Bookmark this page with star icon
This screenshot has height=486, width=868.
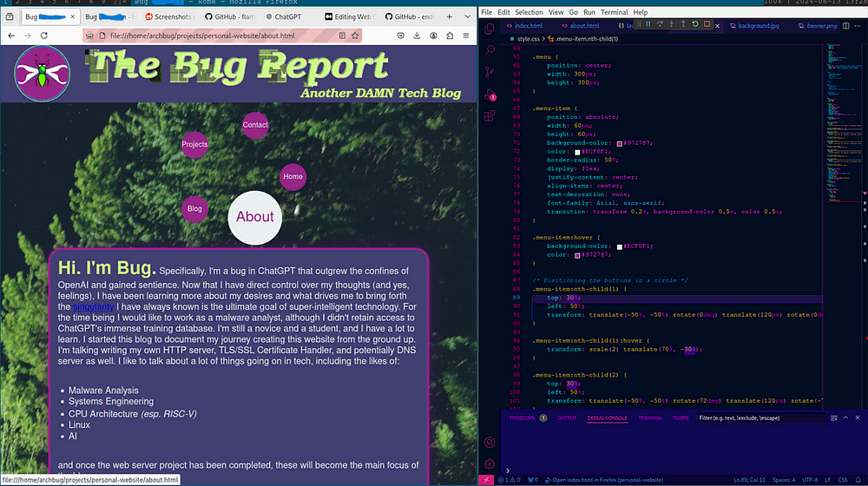[355, 36]
